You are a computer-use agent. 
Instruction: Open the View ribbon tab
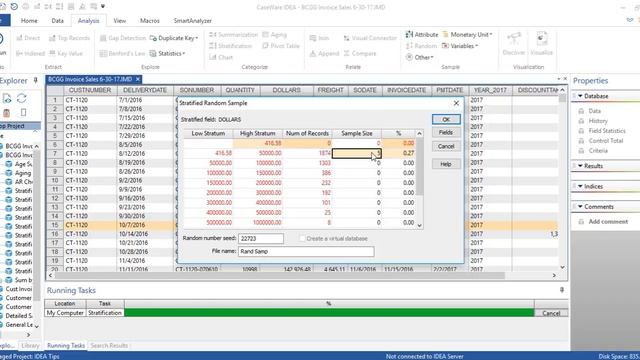(120, 20)
